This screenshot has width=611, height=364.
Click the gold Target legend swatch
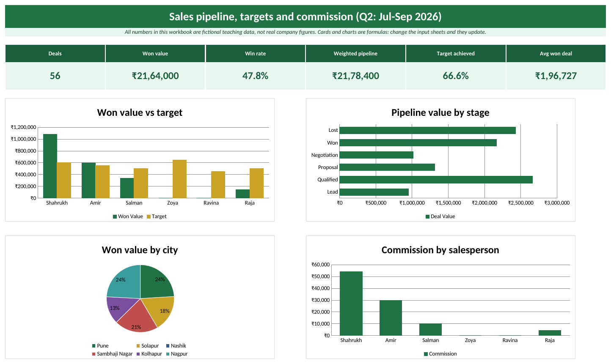(x=149, y=216)
